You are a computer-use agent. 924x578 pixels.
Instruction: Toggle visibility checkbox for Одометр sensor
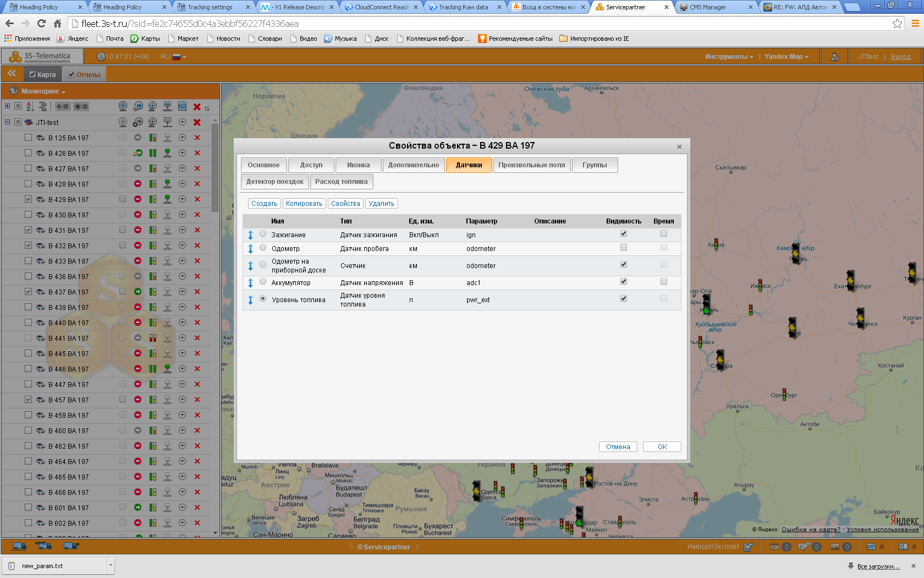point(623,248)
